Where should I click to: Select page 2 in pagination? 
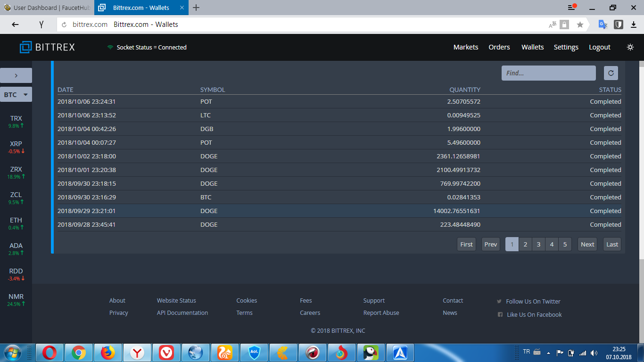[x=525, y=244]
